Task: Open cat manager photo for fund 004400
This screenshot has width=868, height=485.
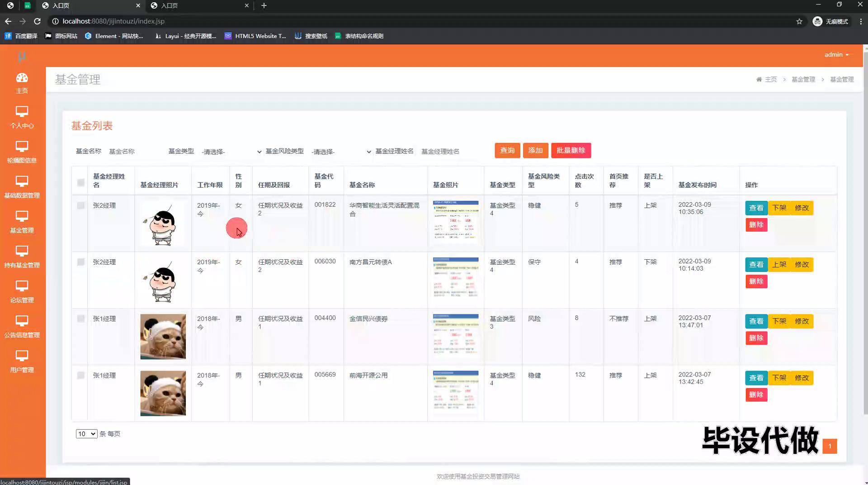Action: (x=163, y=337)
